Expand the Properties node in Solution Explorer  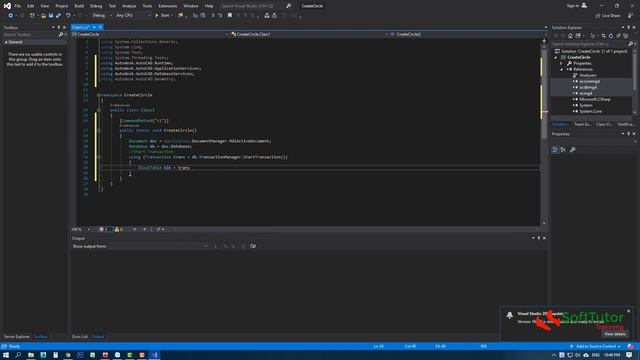[561, 63]
